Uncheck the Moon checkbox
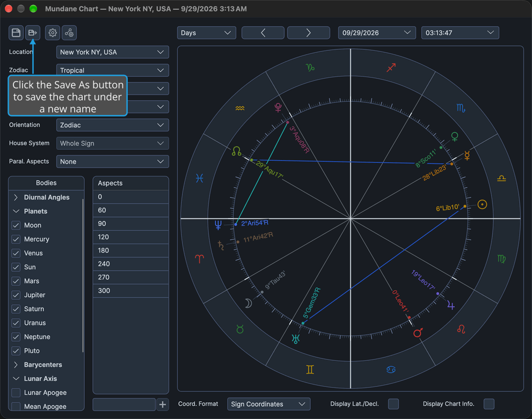The image size is (532, 419). pyautogui.click(x=16, y=225)
